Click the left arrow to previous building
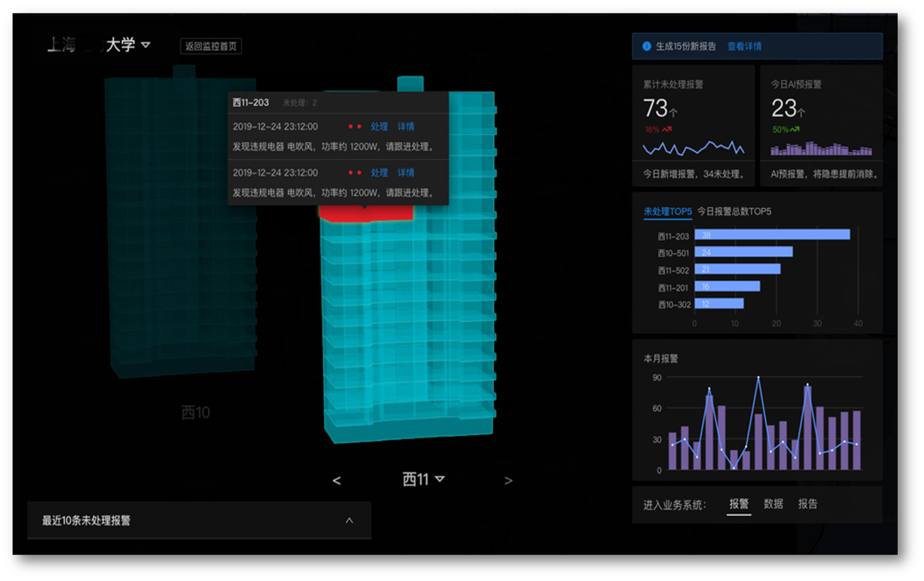Viewport: 924px width, 581px height. [337, 480]
